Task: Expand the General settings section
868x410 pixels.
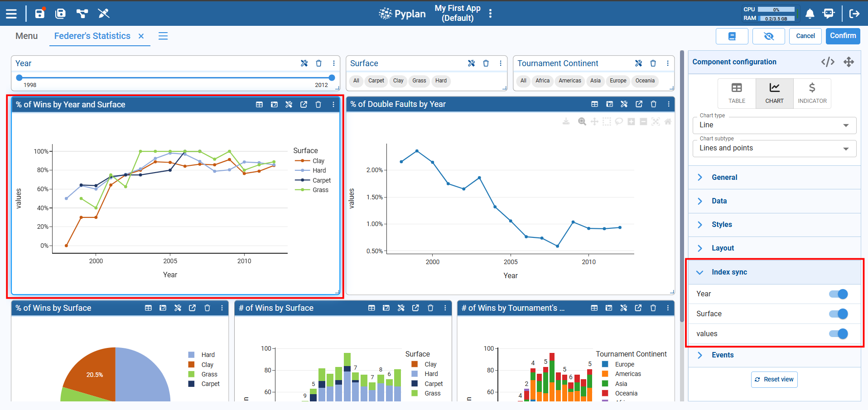Action: click(x=724, y=178)
